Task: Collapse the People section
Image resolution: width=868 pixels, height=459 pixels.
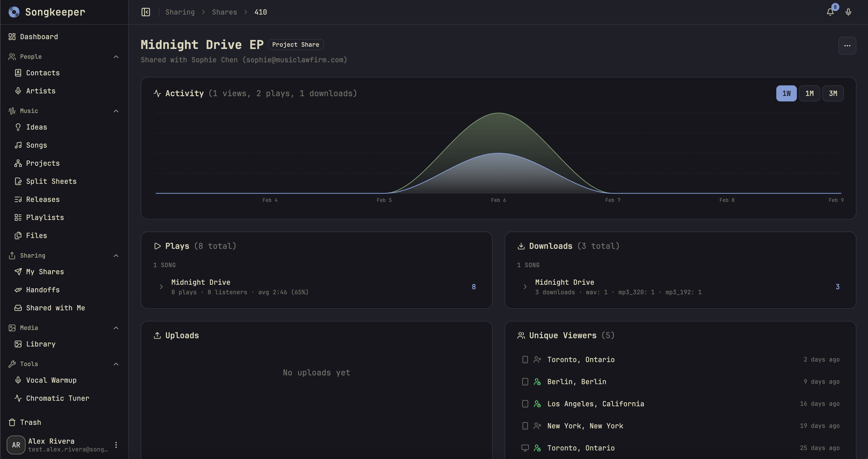Action: (116, 56)
